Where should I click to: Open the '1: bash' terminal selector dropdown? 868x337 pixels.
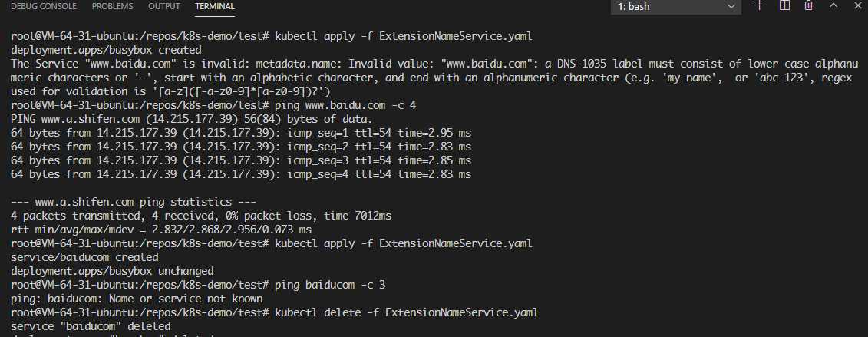click(x=676, y=7)
